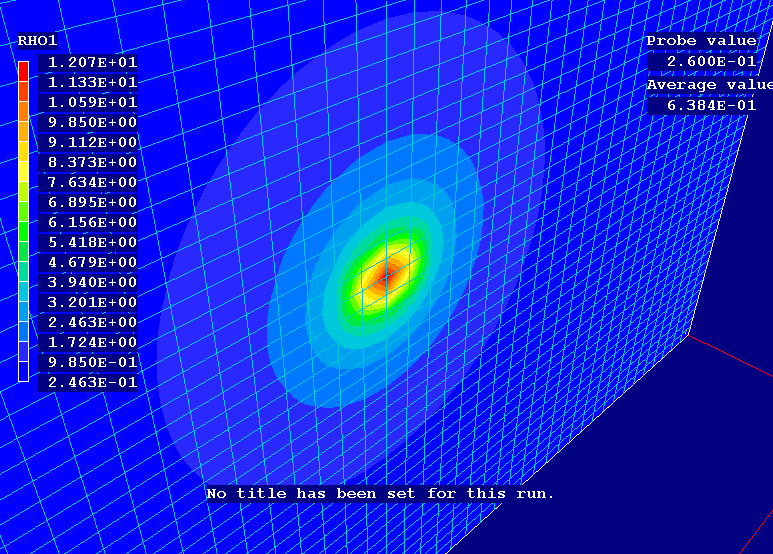This screenshot has width=773, height=554.
Task: Select the legend value 1.724E+00
Action: pos(88,342)
